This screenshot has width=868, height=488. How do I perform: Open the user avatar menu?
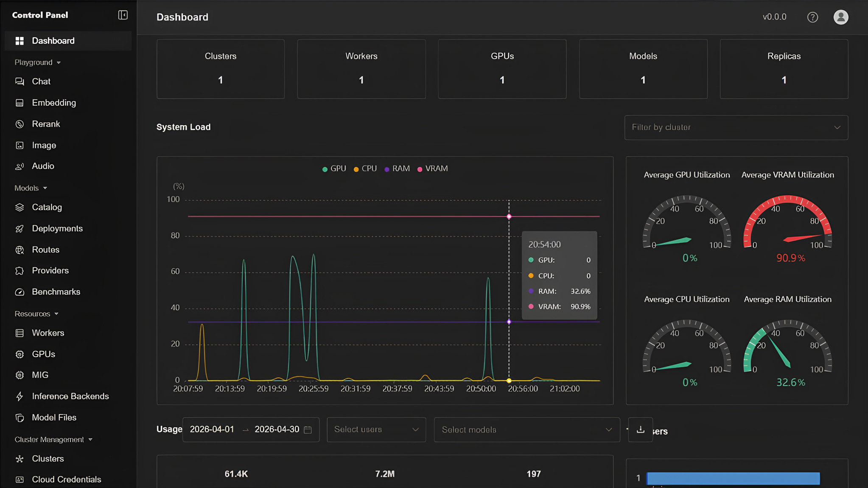point(841,17)
